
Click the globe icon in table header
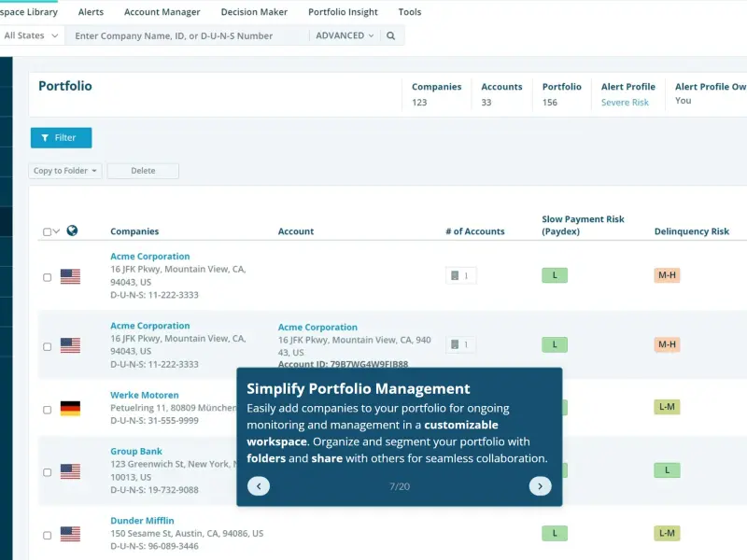coord(72,231)
